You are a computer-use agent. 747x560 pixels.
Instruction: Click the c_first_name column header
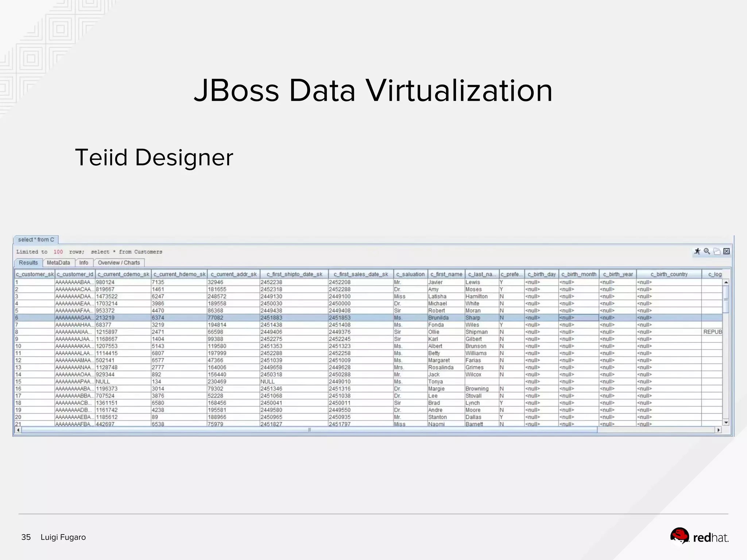446,274
